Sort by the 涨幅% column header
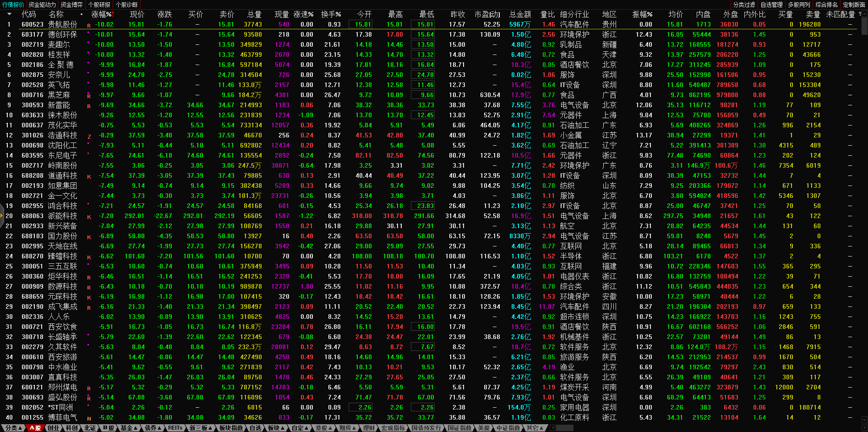 pyautogui.click(x=101, y=14)
